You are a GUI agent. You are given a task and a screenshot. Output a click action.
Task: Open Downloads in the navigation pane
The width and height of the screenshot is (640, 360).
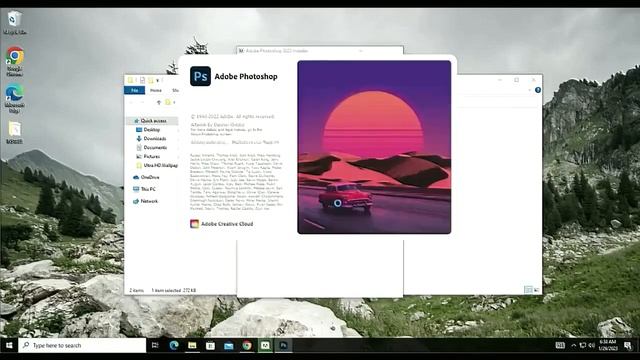click(155, 138)
